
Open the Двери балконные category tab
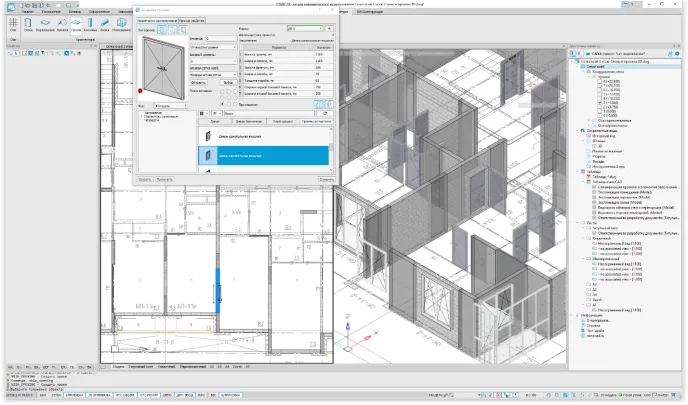click(250, 120)
